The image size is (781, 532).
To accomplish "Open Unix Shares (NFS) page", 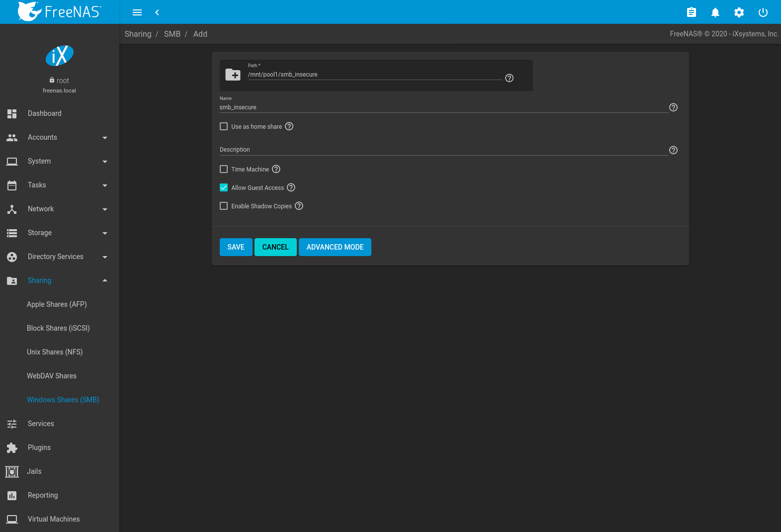I will [x=55, y=352].
